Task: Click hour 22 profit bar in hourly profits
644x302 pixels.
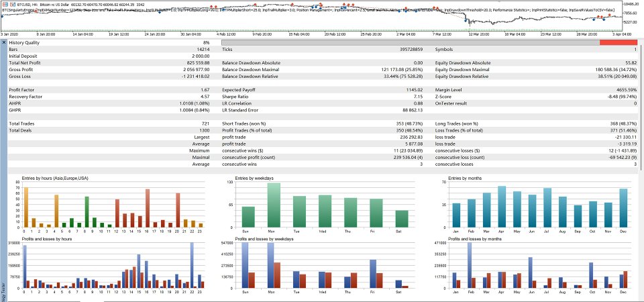Action: point(192,266)
